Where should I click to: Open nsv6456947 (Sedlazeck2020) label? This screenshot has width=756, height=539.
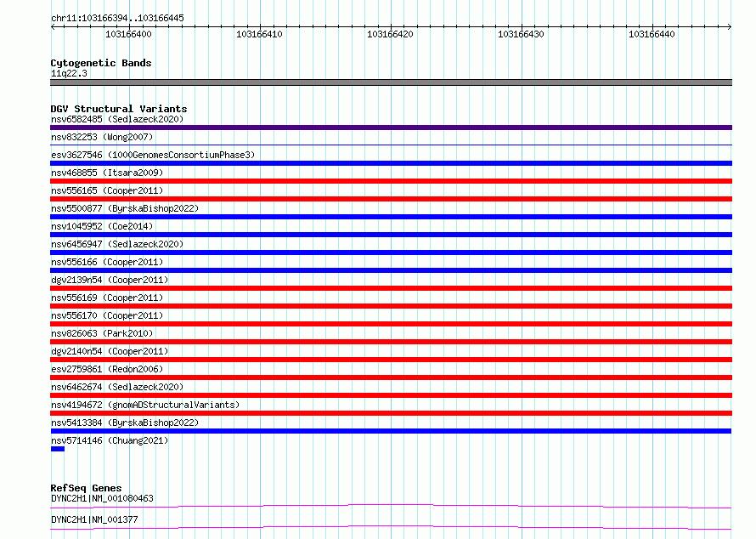(117, 244)
